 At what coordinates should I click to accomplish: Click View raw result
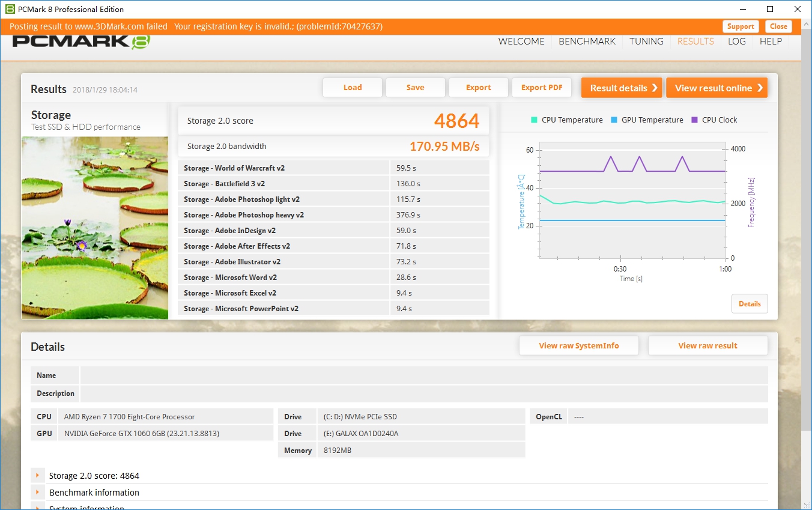pyautogui.click(x=708, y=345)
